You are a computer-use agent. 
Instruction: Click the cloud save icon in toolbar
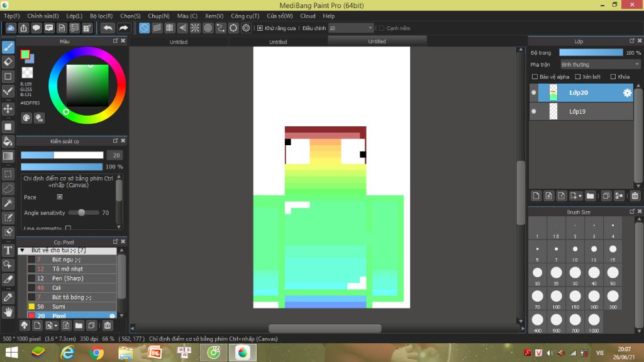pos(11,28)
